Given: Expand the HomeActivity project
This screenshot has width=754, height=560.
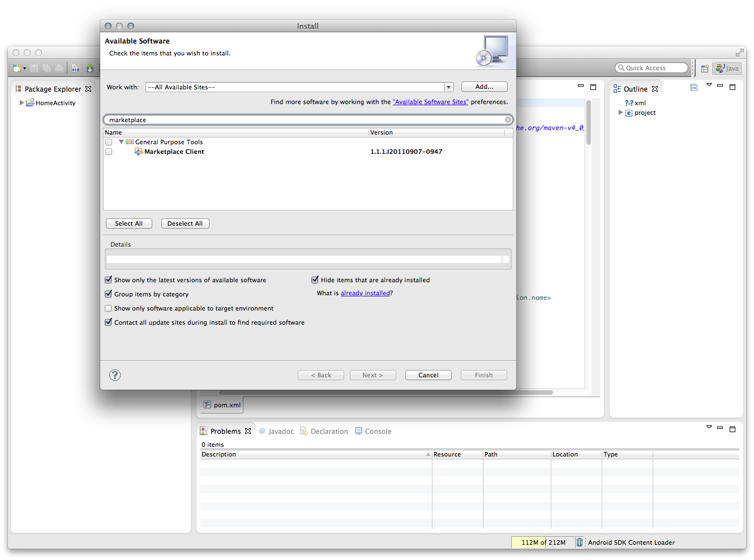Looking at the screenshot, I should (x=22, y=103).
